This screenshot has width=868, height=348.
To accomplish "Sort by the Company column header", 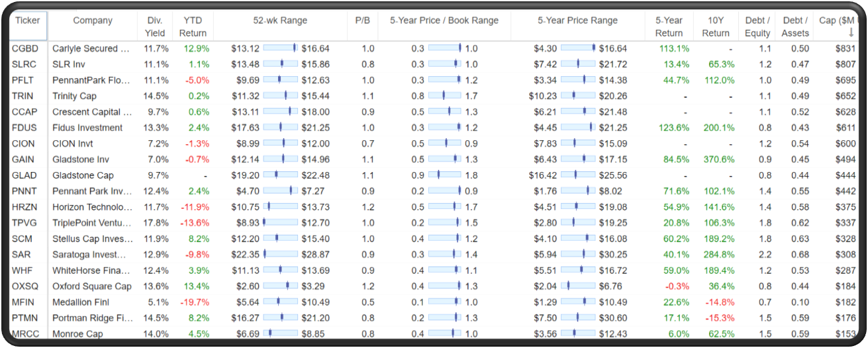I will (93, 21).
